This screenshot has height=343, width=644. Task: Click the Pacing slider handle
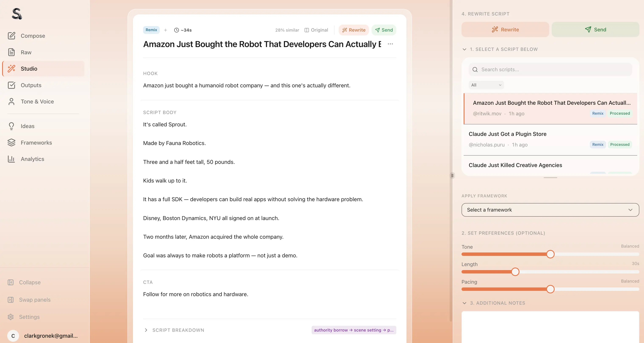(550, 289)
